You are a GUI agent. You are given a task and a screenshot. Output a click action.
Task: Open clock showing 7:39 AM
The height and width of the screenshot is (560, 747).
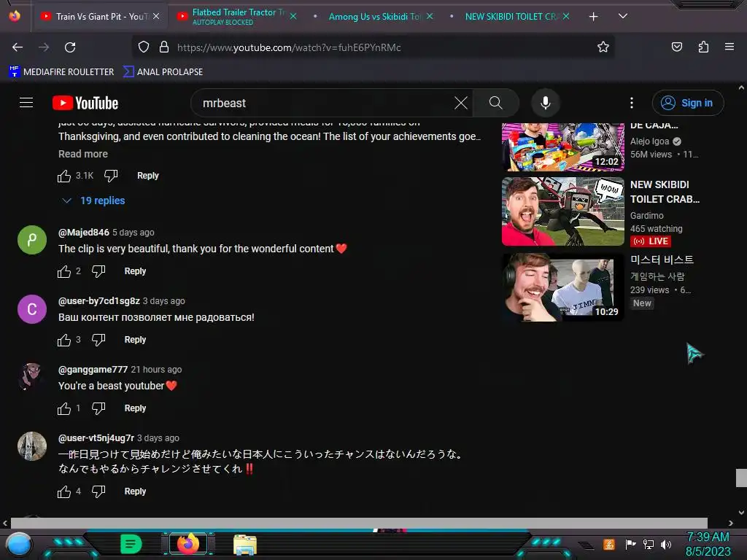pyautogui.click(x=708, y=544)
